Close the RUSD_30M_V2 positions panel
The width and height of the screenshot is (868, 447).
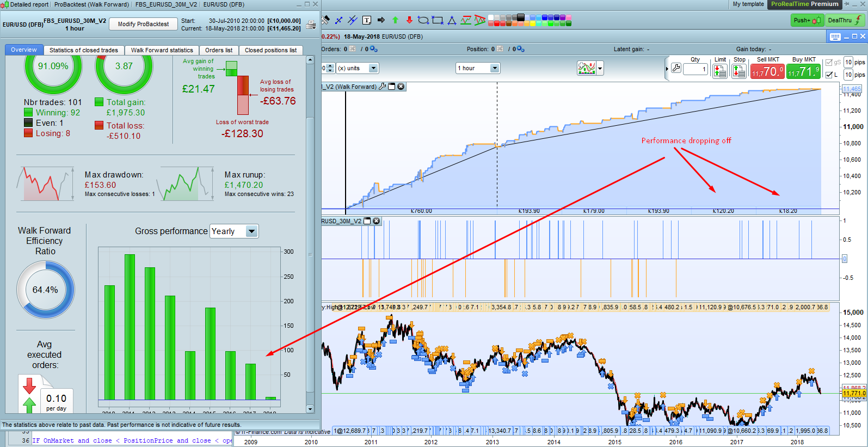pos(376,221)
